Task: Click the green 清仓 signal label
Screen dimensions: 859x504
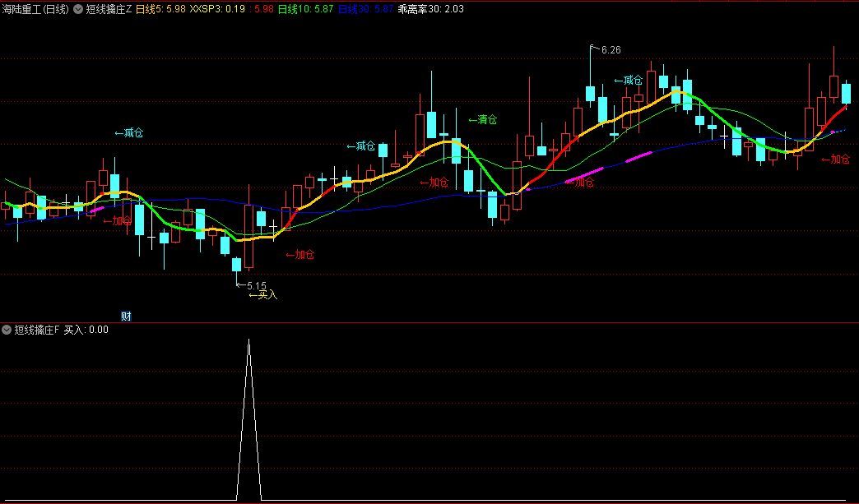Action: (x=483, y=119)
